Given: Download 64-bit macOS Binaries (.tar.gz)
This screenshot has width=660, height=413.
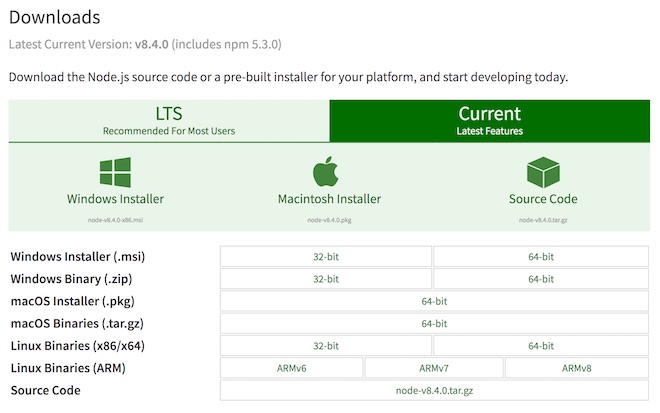Looking at the screenshot, I should tap(434, 323).
